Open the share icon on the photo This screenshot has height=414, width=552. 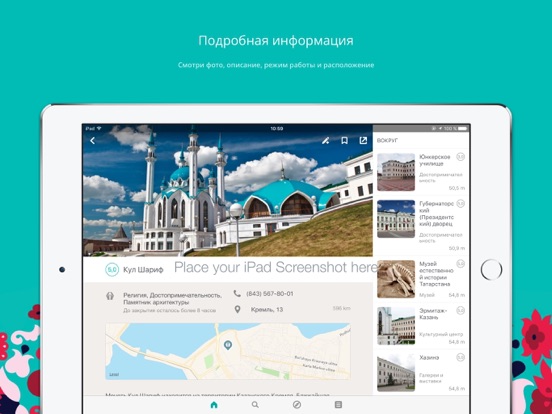click(363, 140)
